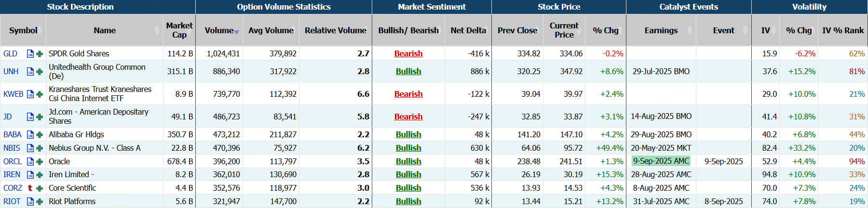
Task: Sort by the Event column header
Action: [x=723, y=30]
